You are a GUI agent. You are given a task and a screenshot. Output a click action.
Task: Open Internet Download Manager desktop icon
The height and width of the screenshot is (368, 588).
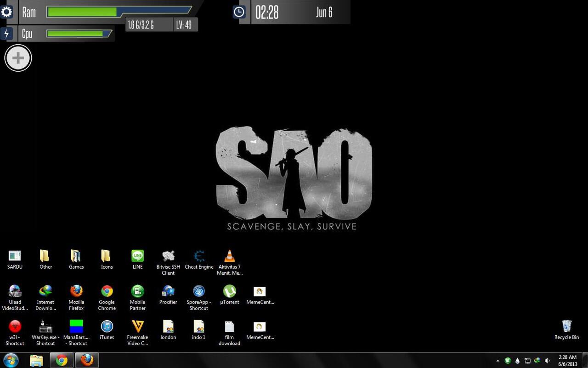[45, 298]
